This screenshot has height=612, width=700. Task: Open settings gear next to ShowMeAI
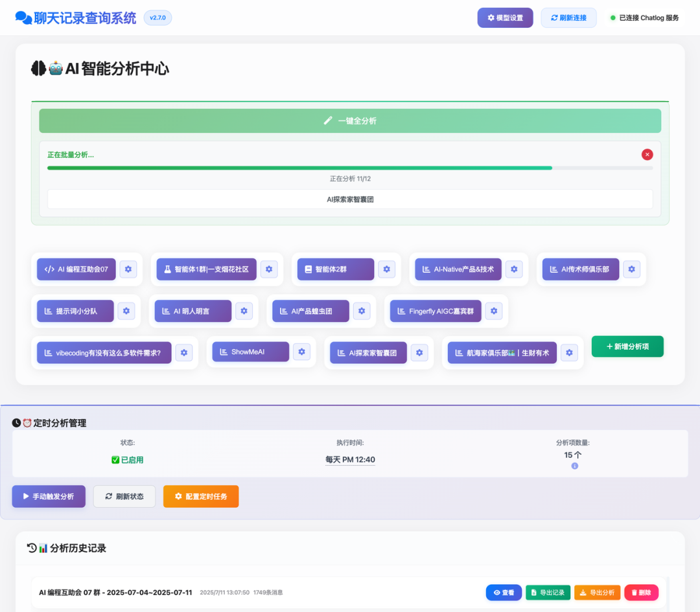[x=301, y=352]
